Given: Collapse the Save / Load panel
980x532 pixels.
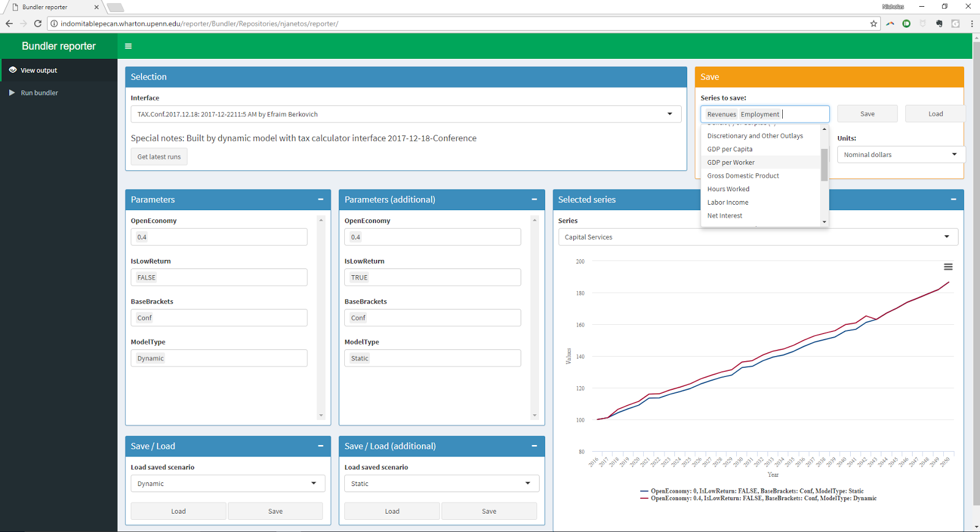Looking at the screenshot, I should [320, 446].
